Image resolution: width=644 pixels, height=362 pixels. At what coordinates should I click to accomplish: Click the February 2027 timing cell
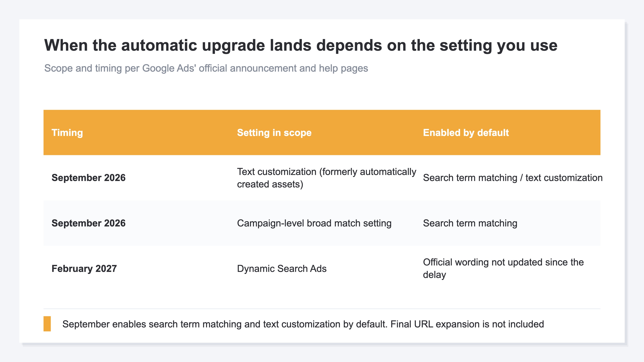84,268
